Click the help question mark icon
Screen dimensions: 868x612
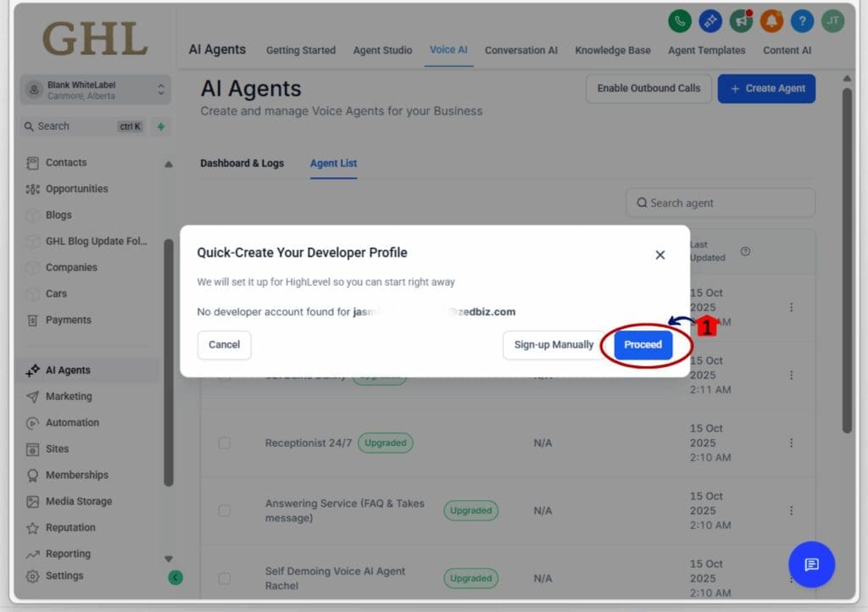(802, 21)
